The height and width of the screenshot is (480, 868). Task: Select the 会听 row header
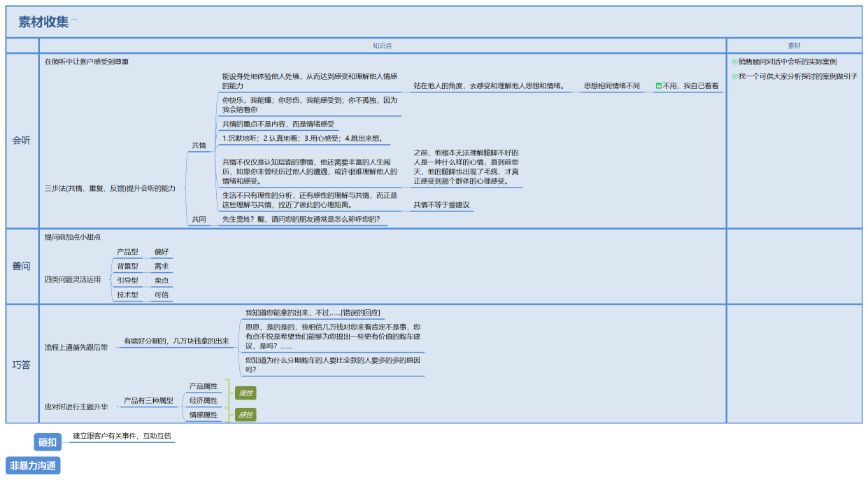(22, 141)
